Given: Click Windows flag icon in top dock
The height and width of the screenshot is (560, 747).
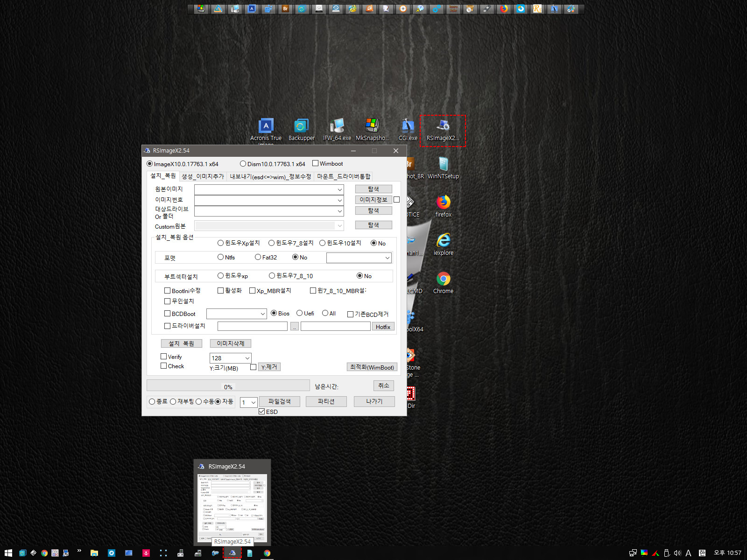Looking at the screenshot, I should [201, 9].
